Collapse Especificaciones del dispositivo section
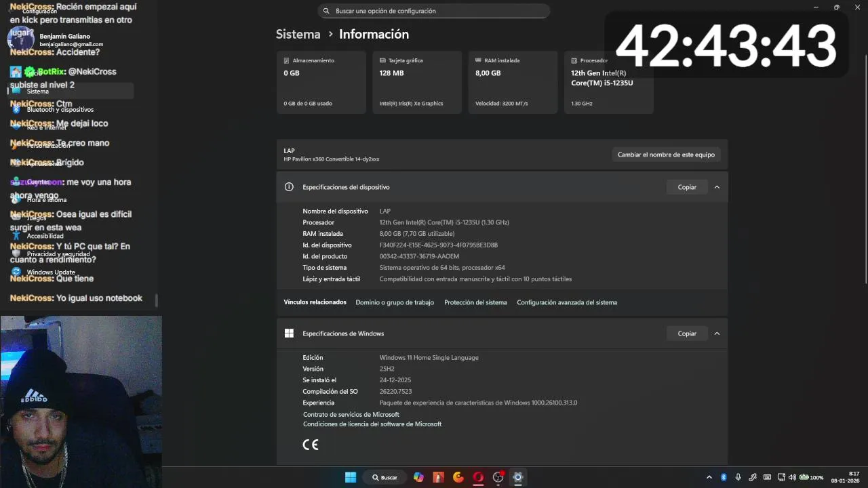Screen dimensions: 868x488 tap(717, 187)
